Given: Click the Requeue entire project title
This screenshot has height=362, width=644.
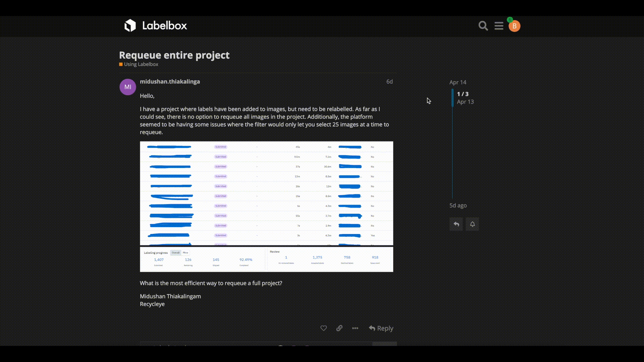Looking at the screenshot, I should [174, 55].
